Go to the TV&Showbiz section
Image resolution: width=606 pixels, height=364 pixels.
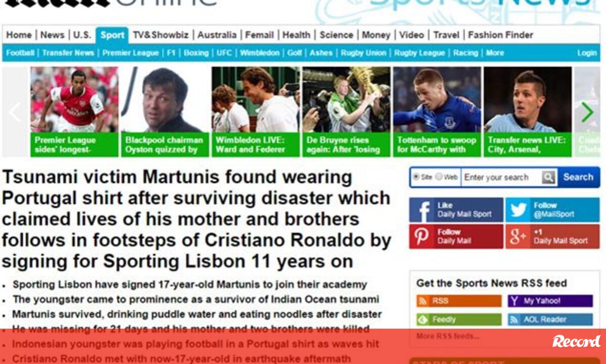[x=161, y=35]
